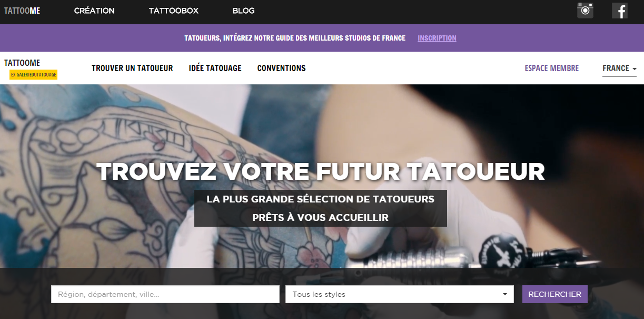Click the Région, département, ville search field
This screenshot has width=644, height=319.
pos(165,294)
